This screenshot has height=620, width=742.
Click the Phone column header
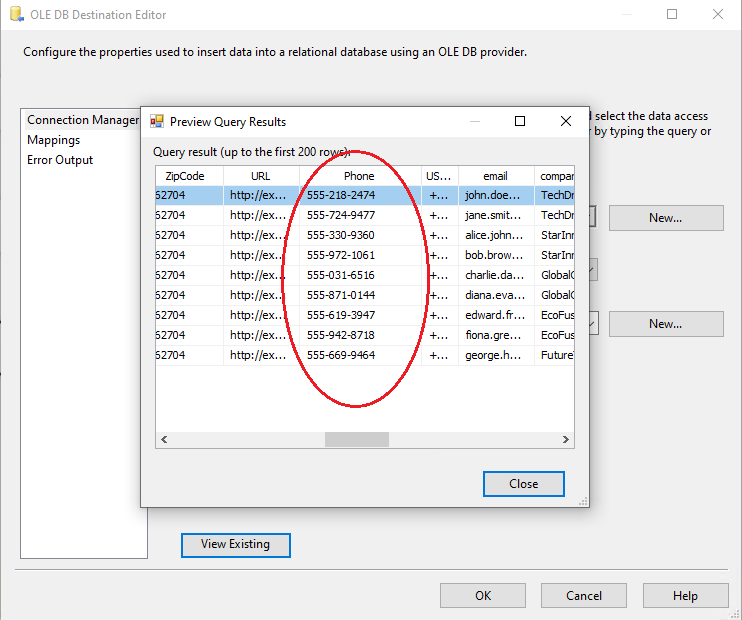(x=359, y=176)
